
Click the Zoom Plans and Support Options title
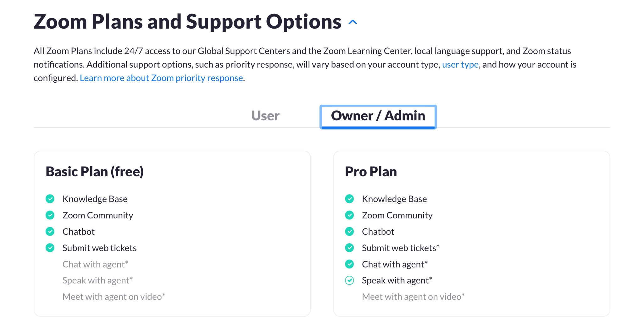click(x=187, y=22)
